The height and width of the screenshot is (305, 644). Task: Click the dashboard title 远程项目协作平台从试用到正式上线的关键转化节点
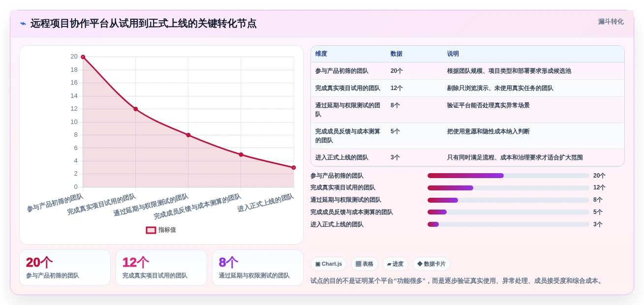143,24
